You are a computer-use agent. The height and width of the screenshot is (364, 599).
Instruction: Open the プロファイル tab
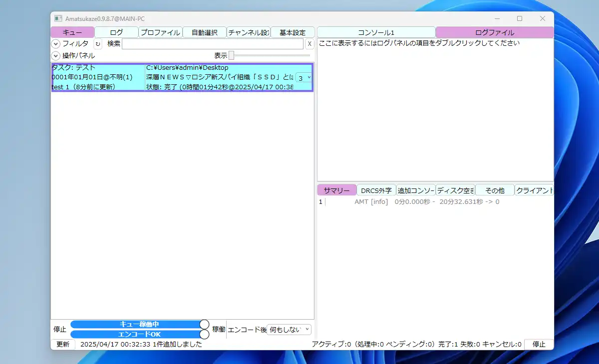pos(160,32)
